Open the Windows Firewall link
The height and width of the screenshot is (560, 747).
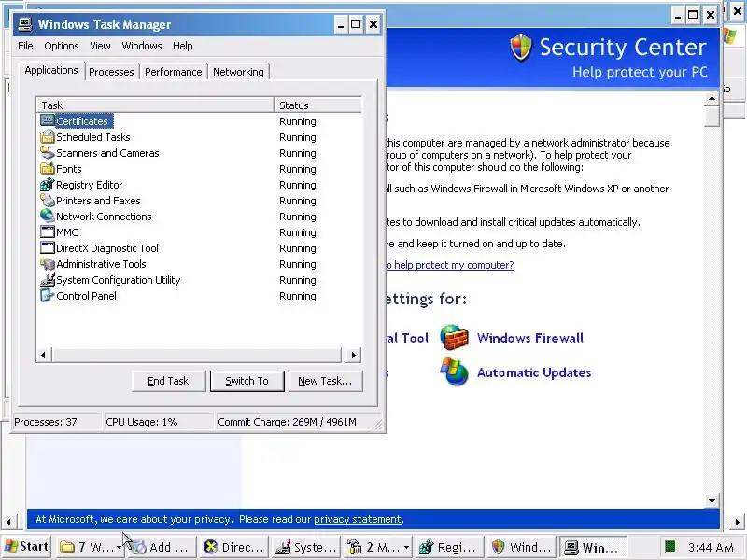(530, 338)
